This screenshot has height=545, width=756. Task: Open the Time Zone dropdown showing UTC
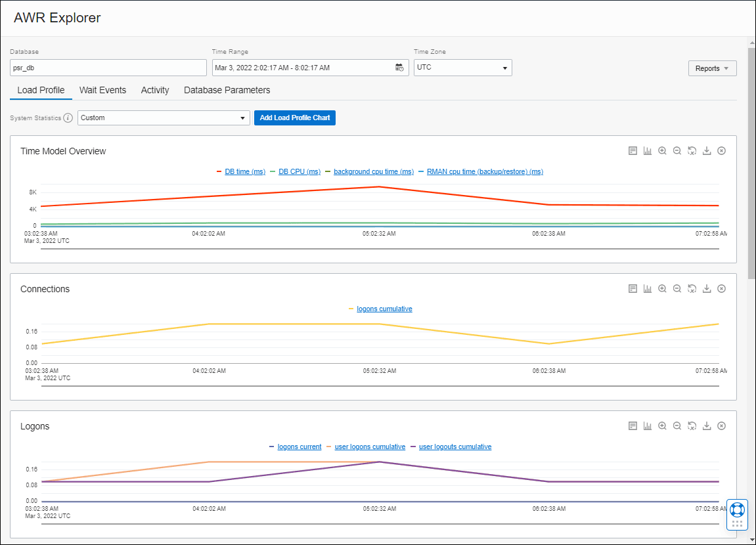[x=462, y=67]
